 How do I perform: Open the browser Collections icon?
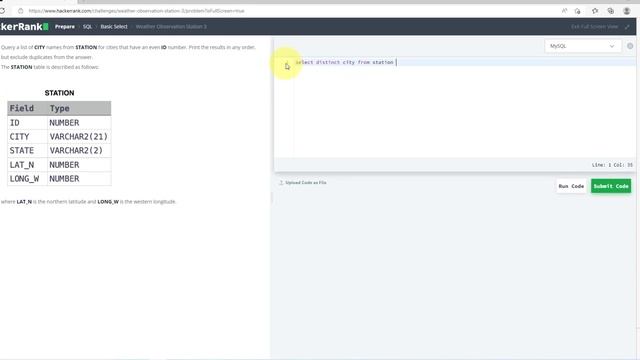(611, 11)
